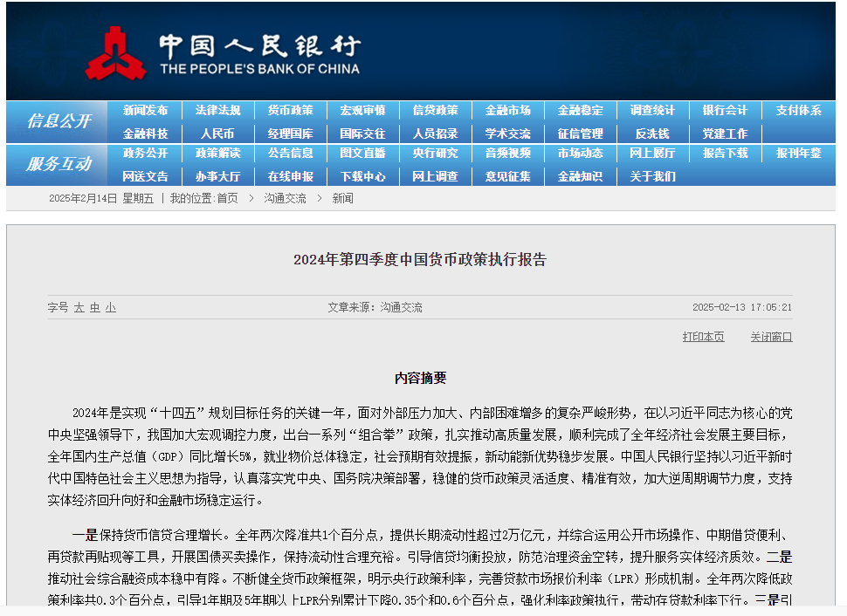The width and height of the screenshot is (847, 616).
Task: Set font size to medium (中)
Action: pos(95,308)
